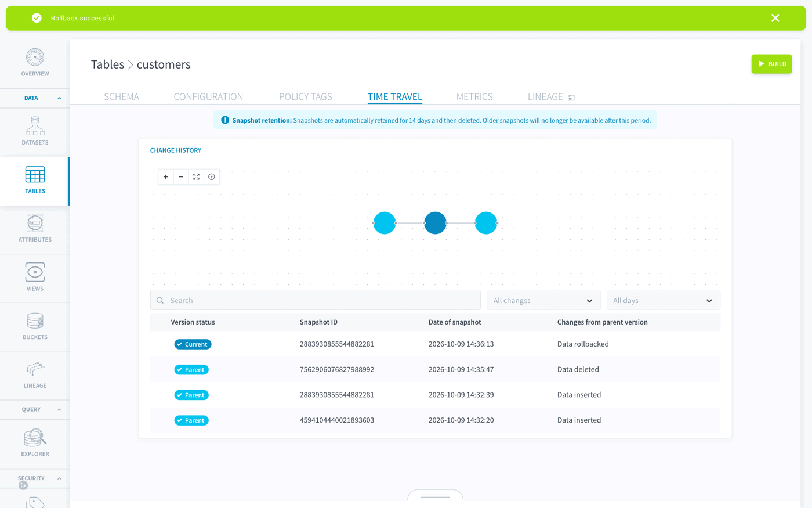The height and width of the screenshot is (508, 812).
Task: Open the Attributes sidebar icon
Action: [35, 223]
